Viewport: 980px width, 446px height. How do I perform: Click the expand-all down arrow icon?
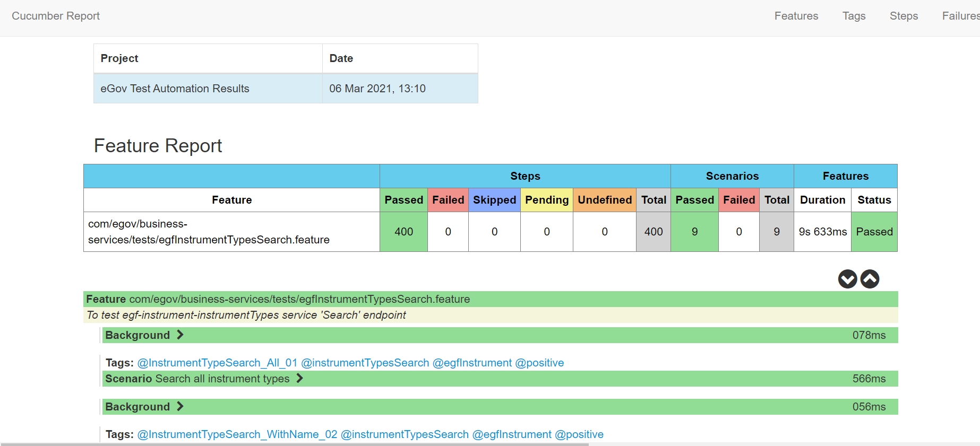(x=847, y=279)
